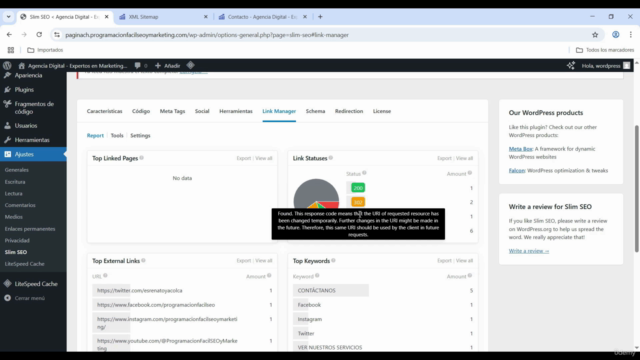Export Top Linked Pages data
Image resolution: width=640 pixels, height=360 pixels.
(244, 158)
